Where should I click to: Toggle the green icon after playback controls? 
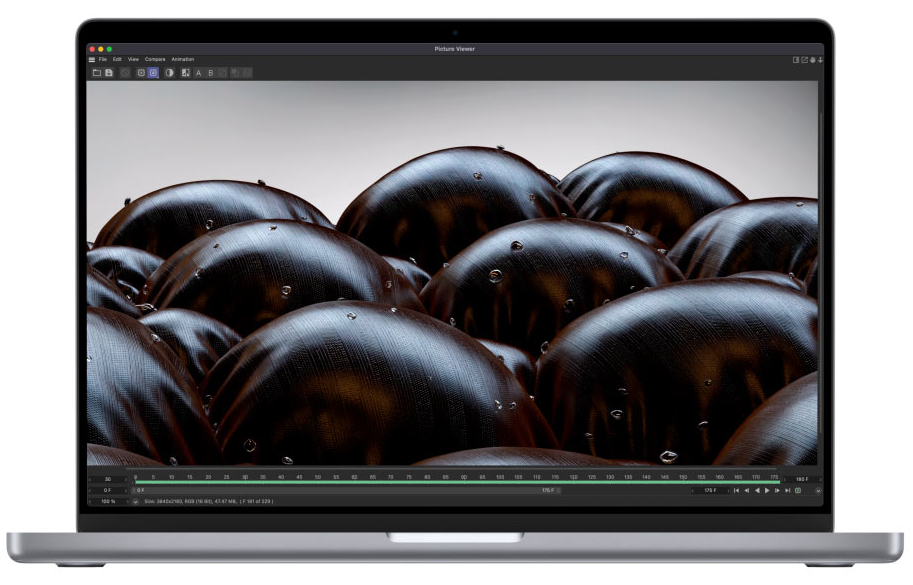click(798, 491)
